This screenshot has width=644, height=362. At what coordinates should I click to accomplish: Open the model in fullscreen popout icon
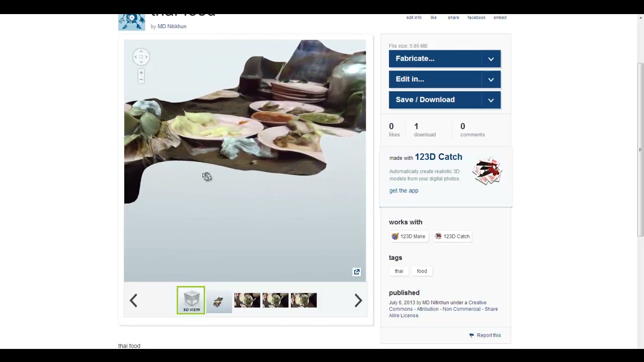[357, 272]
